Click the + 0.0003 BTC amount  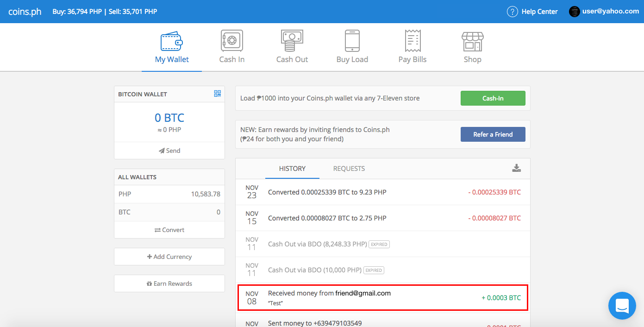(501, 298)
